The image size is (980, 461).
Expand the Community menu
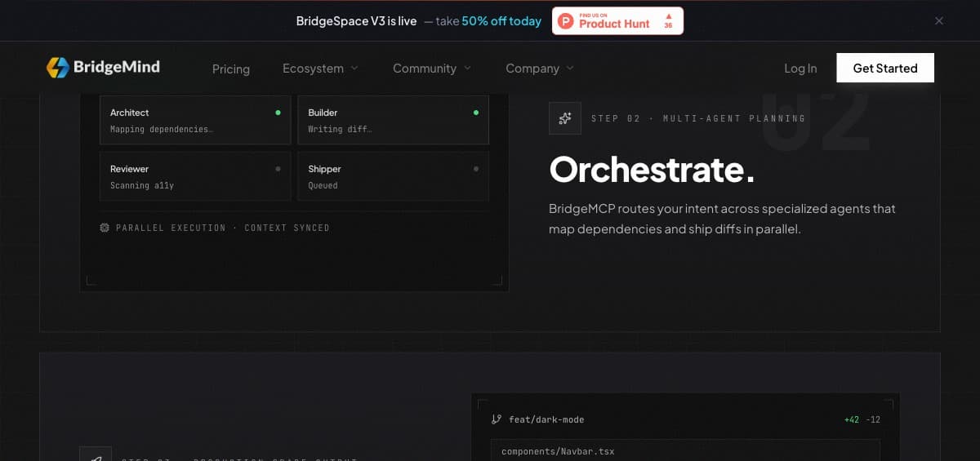click(432, 69)
